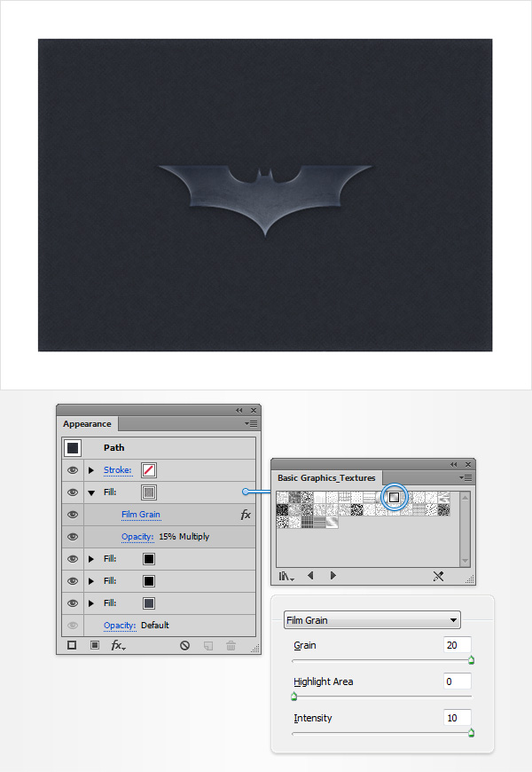Click Add New Stroke icon in Appearance panel
This screenshot has width=532, height=772.
[72, 645]
